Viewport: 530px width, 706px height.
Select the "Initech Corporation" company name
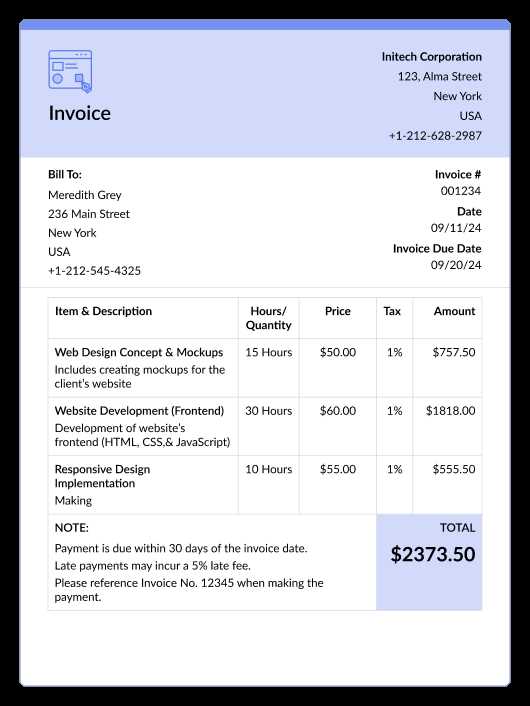431,57
